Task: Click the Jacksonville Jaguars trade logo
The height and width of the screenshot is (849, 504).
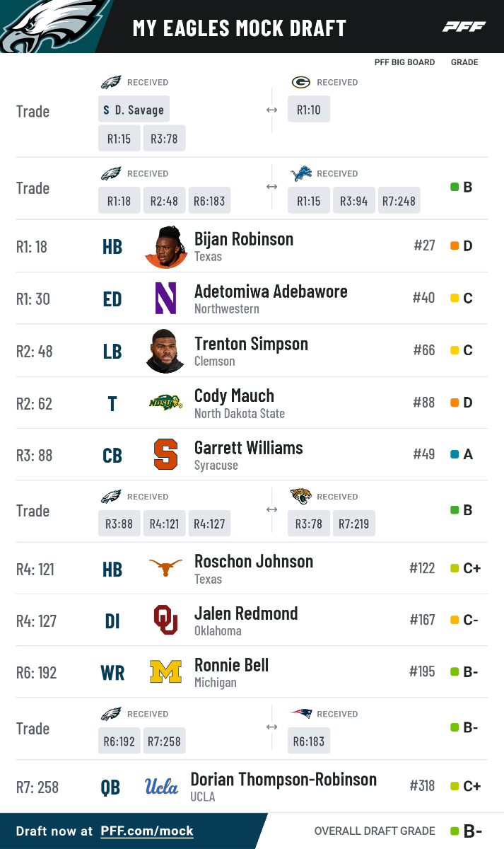Action: tap(301, 496)
